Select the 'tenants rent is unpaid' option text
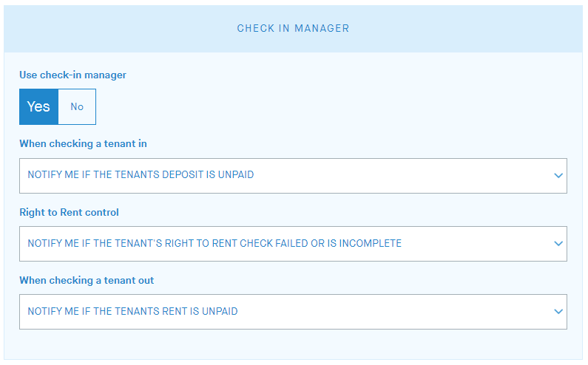This screenshot has width=588, height=365. [x=132, y=311]
